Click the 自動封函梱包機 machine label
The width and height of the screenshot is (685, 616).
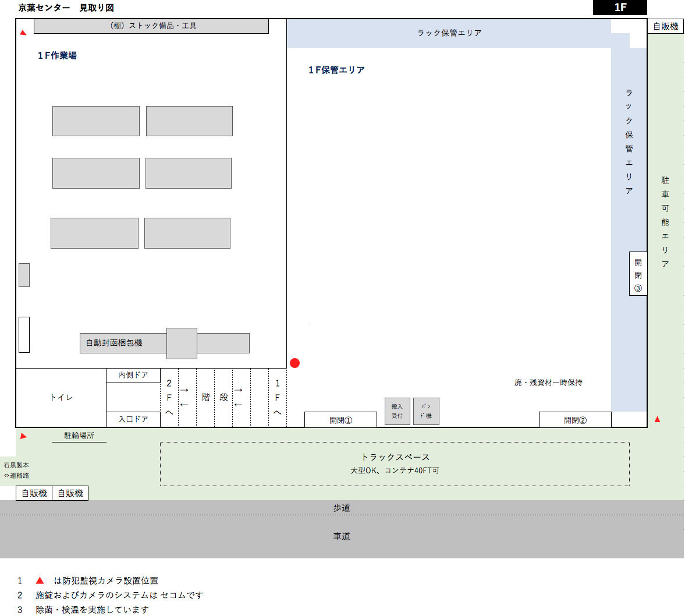[x=114, y=343]
